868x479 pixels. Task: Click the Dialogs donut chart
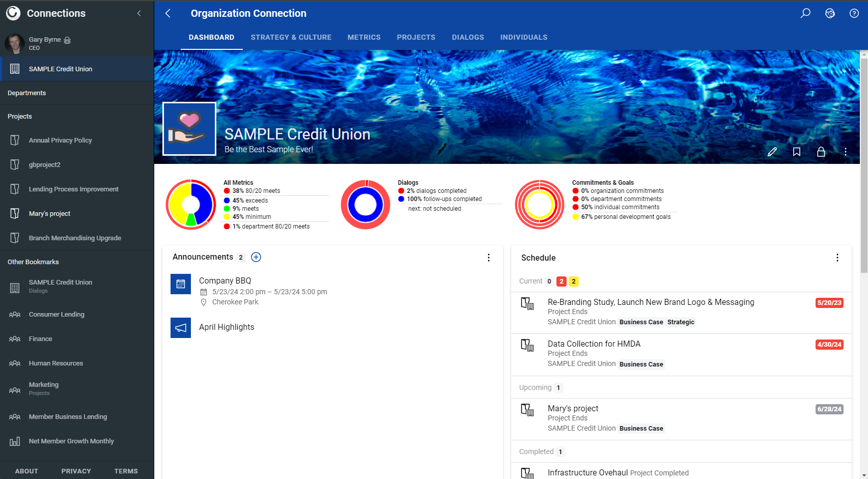(366, 204)
